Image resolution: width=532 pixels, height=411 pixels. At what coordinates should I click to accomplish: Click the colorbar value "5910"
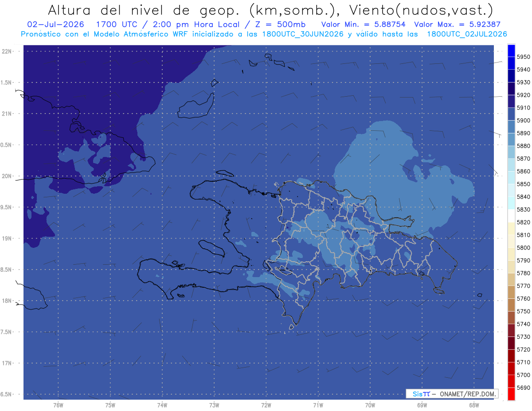(x=524, y=108)
